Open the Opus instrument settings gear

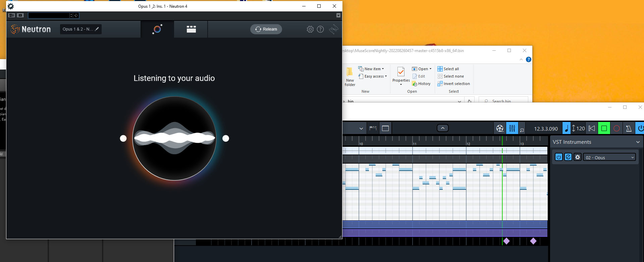578,157
